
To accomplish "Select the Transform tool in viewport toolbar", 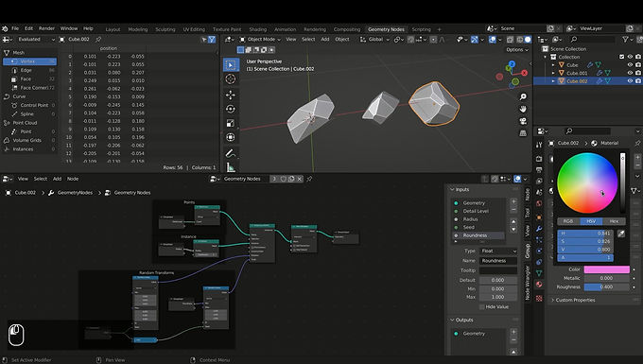I will tap(231, 137).
